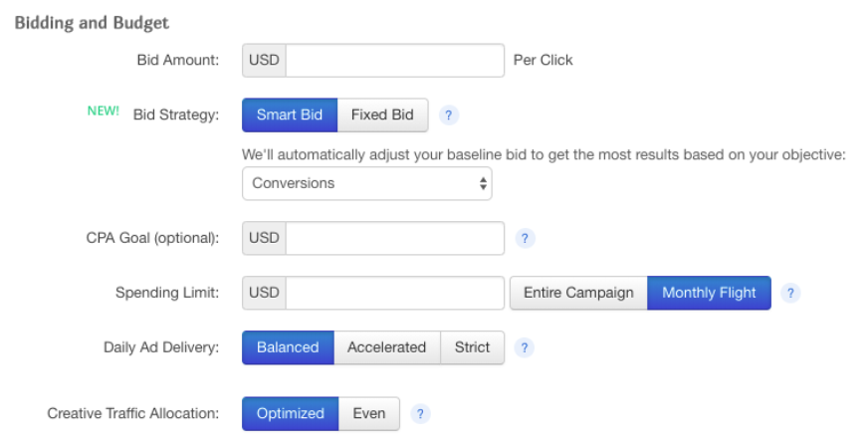Open help tooltip for Spending Limit
This screenshot has width=868, height=446.
pyautogui.click(x=790, y=294)
